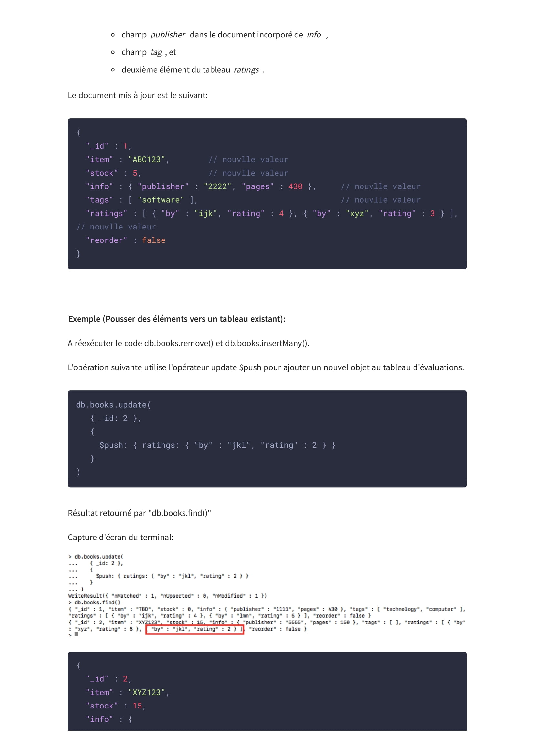Viewport: 534px width, 756px height.
Task: Click the "info" publisher 2222 line
Action: point(201,186)
